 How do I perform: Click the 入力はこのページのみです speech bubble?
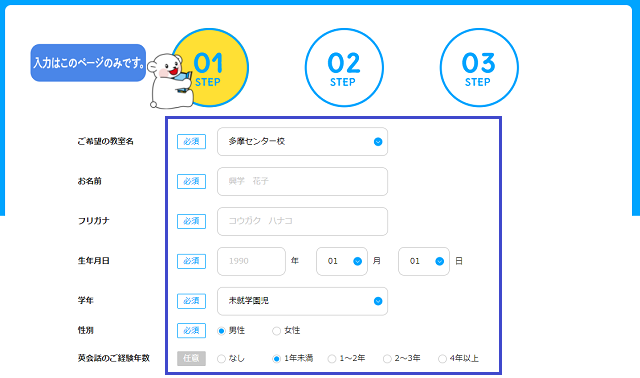[88, 63]
